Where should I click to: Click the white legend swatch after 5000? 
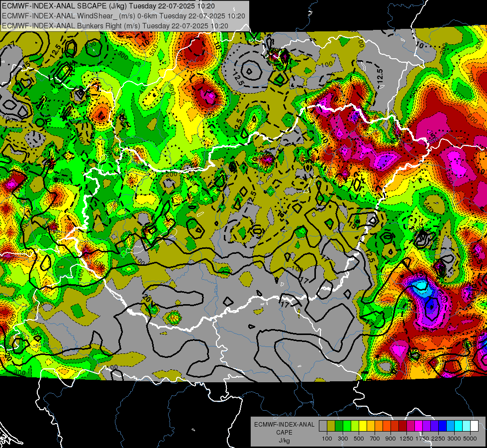pyautogui.click(x=474, y=426)
